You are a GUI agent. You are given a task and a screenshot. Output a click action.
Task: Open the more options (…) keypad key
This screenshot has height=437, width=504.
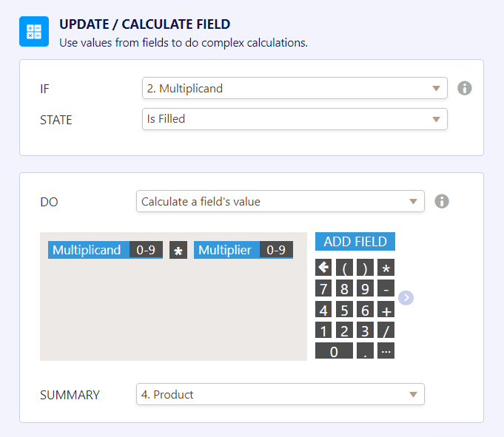pos(386,351)
